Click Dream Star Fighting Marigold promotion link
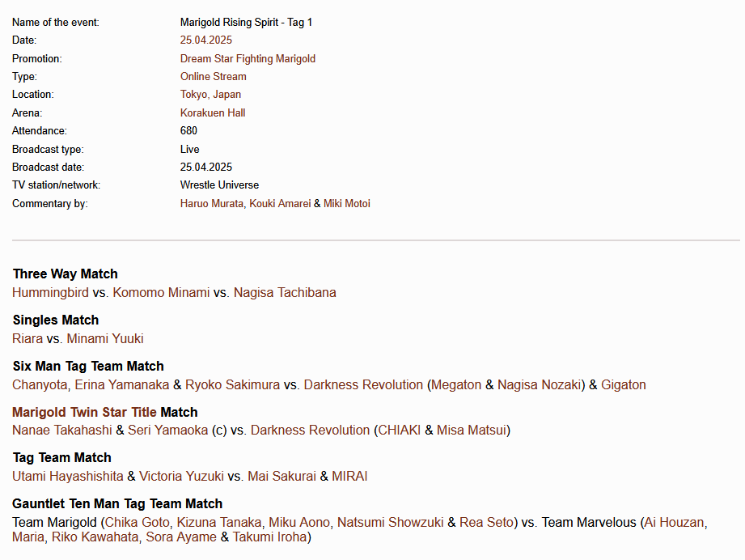 coord(248,58)
